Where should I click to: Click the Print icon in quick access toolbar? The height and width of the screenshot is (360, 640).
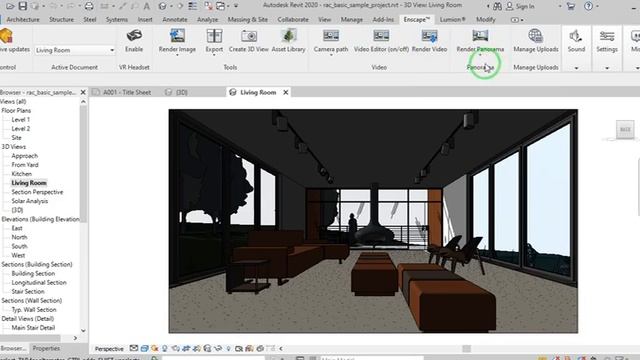89,6
